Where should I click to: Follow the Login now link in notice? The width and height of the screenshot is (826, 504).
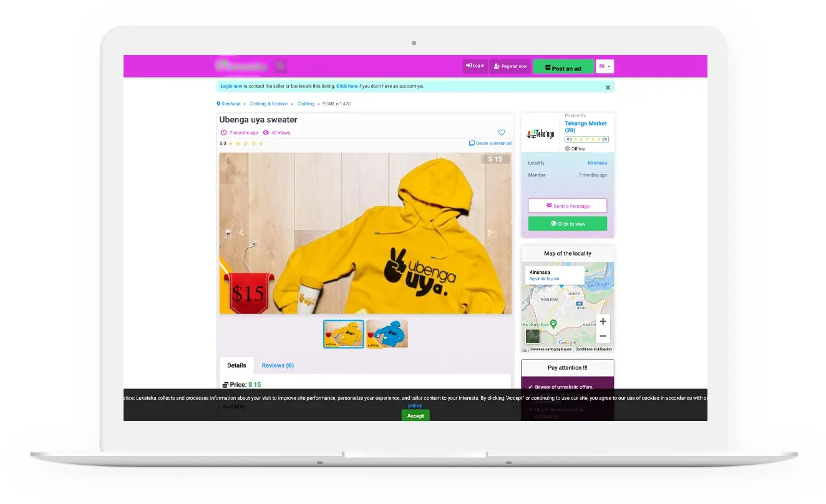click(231, 86)
